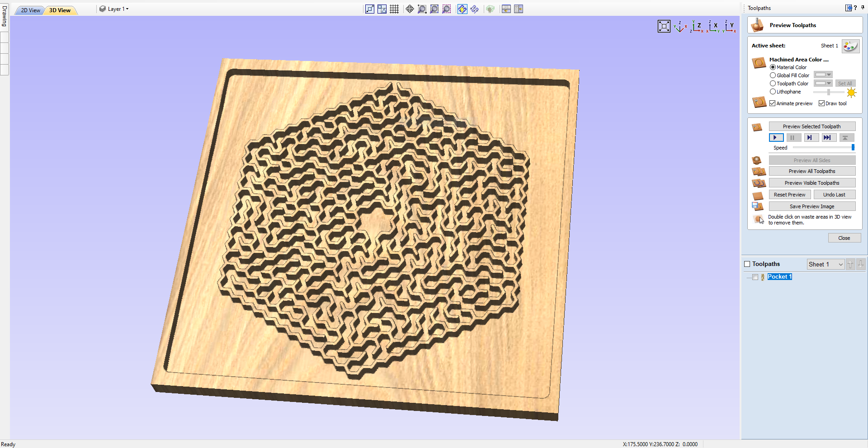
Task: Check the Toolpaths panel checkbox
Action: [x=747, y=264]
